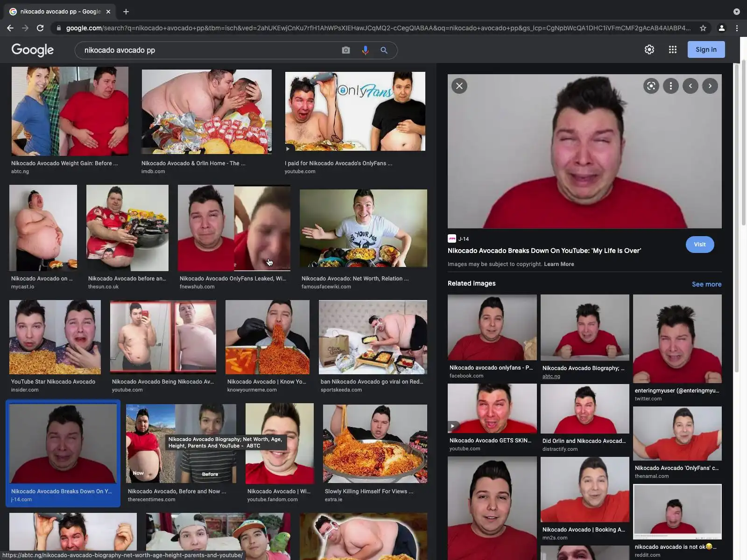This screenshot has width=747, height=560.
Task: Click the Sign in button
Action: (706, 49)
